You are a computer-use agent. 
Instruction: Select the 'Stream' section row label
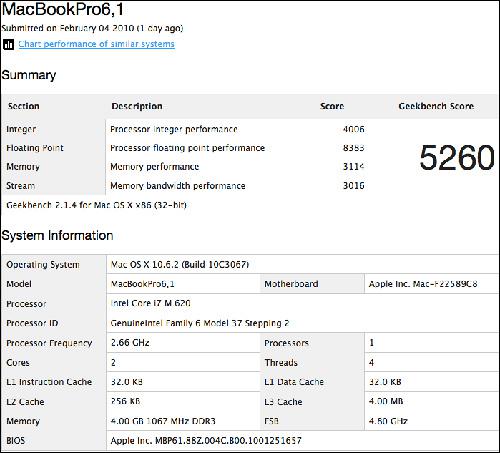click(x=20, y=185)
